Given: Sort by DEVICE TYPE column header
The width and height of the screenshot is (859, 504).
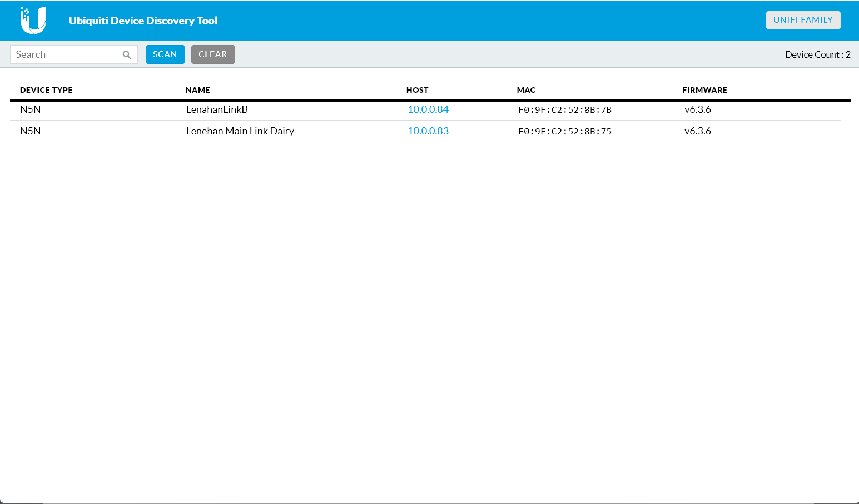Looking at the screenshot, I should point(46,90).
